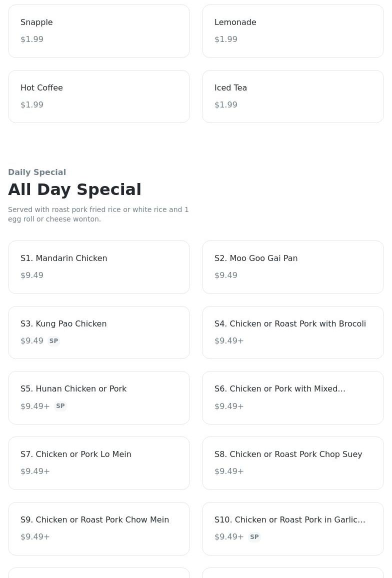This screenshot has width=392, height=578.
Task: Choose Hot Coffee for $1.99
Action: [x=98, y=96]
